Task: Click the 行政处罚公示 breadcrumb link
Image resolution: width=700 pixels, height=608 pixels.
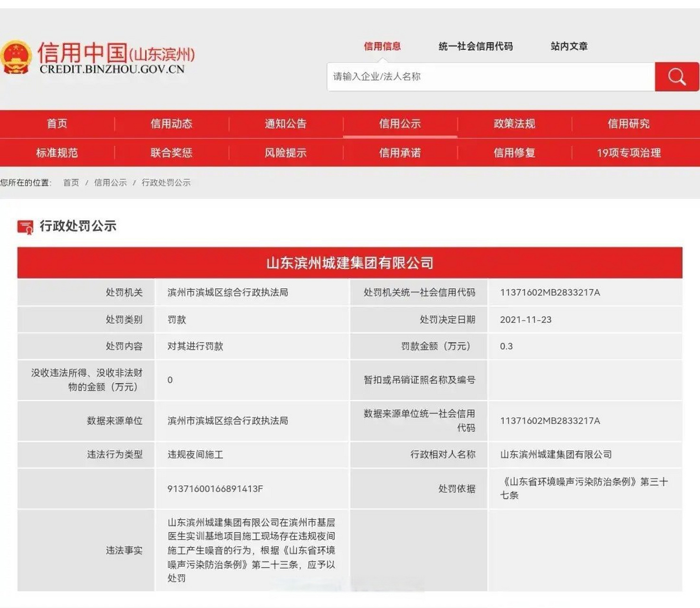Action: (166, 182)
